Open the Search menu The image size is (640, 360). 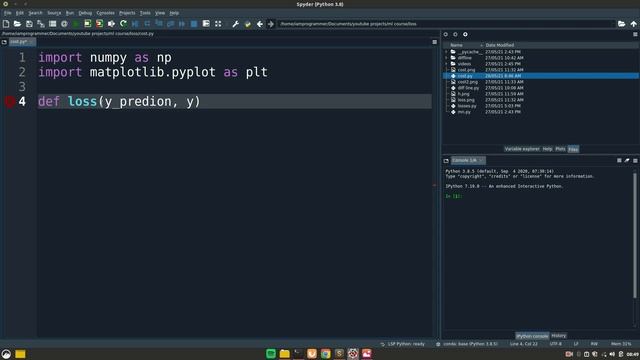(35, 13)
